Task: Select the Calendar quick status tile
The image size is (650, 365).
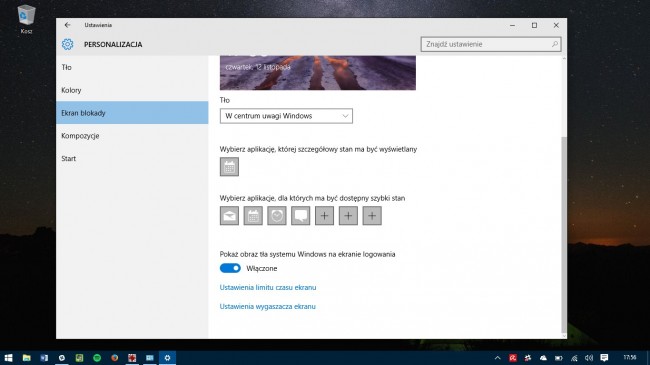Action: (x=253, y=216)
